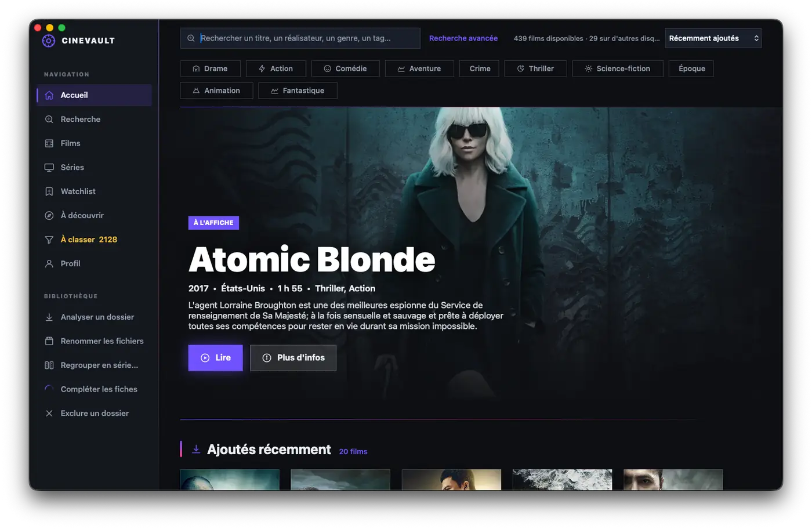Click the 20 films link
Image resolution: width=812 pixels, height=529 pixels.
click(353, 451)
